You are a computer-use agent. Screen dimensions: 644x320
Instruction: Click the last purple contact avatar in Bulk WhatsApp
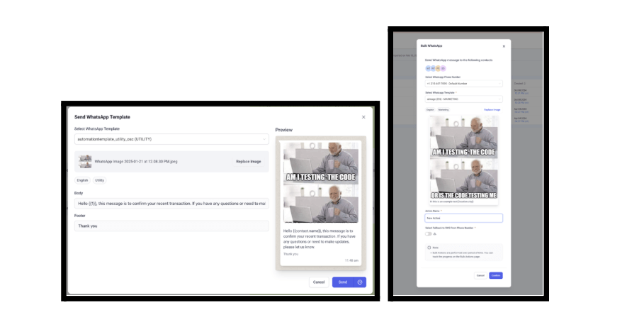click(444, 68)
